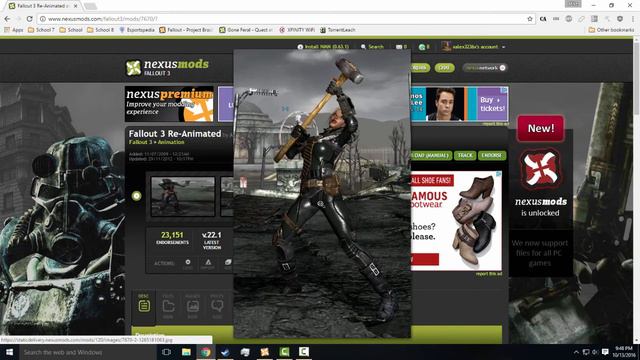Screen dimensions: 640x360
Task: Open volume control in tray
Action: coord(595,352)
